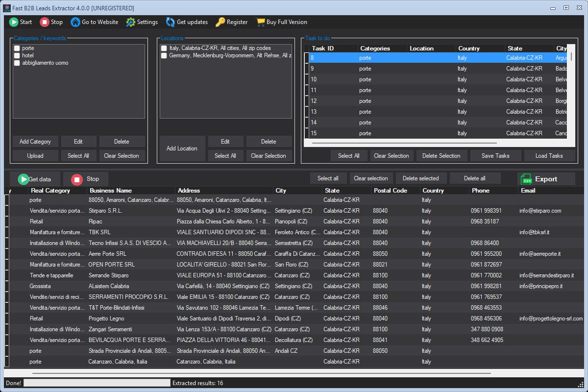Check the 'porte' category checkbox

tap(17, 49)
